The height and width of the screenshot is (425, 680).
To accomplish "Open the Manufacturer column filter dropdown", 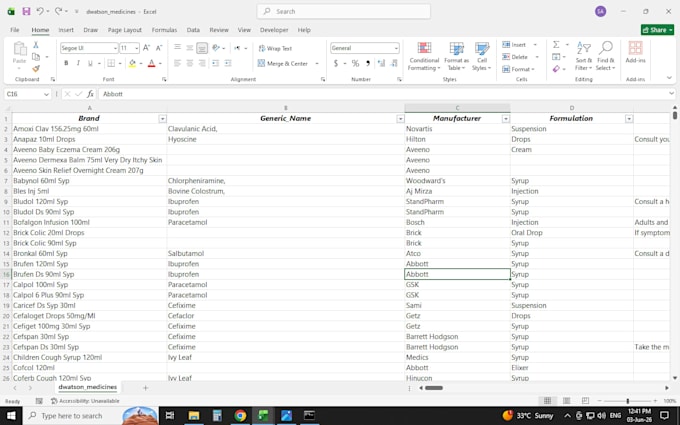I will pos(505,118).
